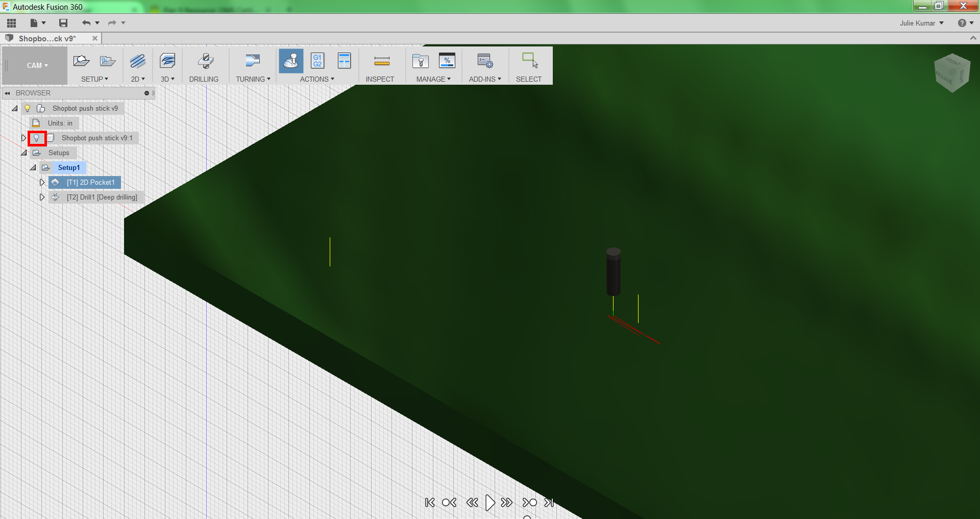This screenshot has width=980, height=519.
Task: Create a new setup from the toolbar
Action: coord(81,61)
